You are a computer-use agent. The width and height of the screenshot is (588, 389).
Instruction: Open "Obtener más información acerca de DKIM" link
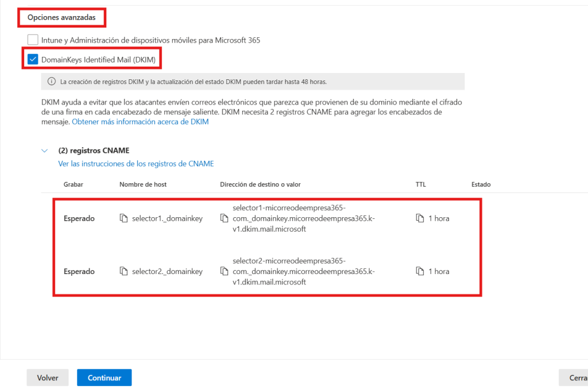[140, 122]
